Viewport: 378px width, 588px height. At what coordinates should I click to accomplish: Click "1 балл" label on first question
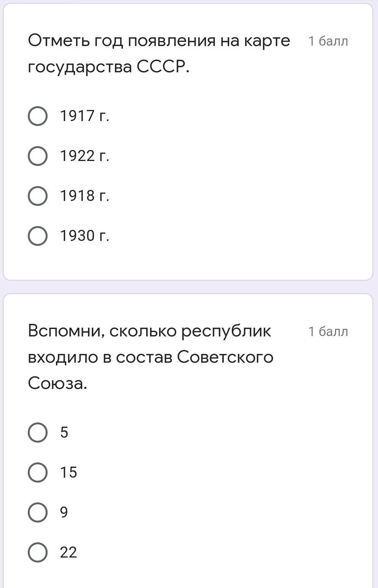point(328,41)
